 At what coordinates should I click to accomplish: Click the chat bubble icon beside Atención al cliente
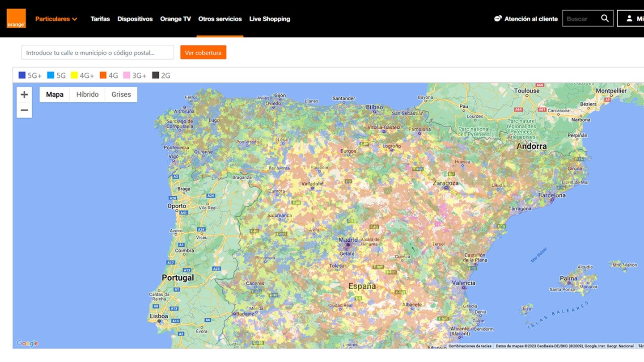point(498,19)
